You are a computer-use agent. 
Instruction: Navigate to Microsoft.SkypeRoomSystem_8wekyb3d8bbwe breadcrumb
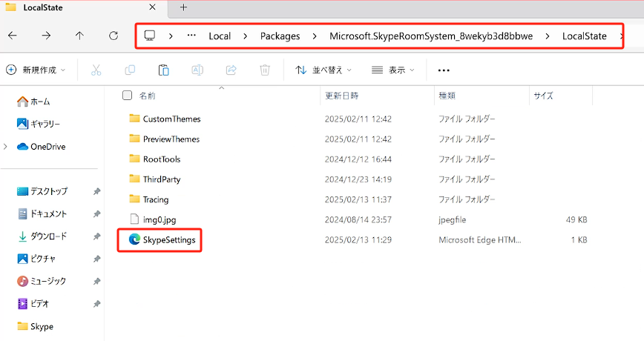click(431, 36)
